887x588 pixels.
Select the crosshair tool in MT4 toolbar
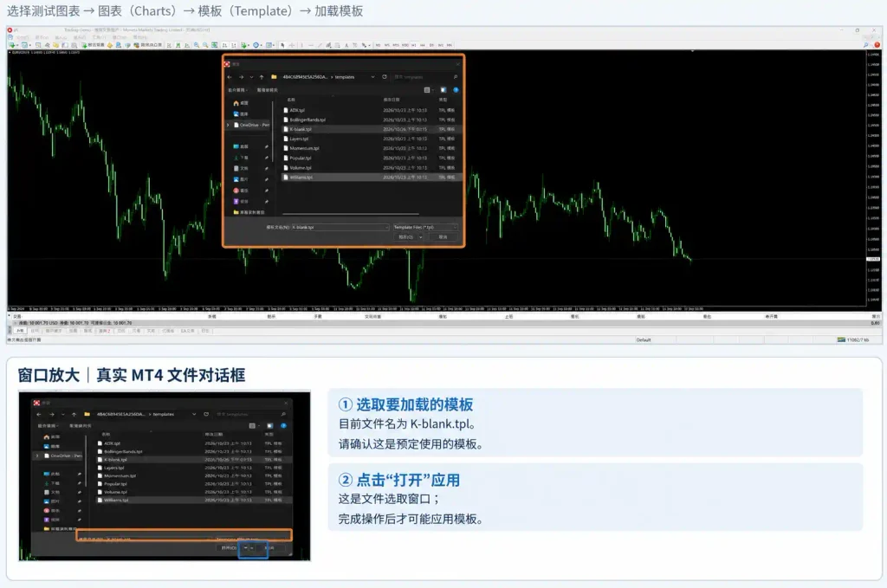click(291, 45)
